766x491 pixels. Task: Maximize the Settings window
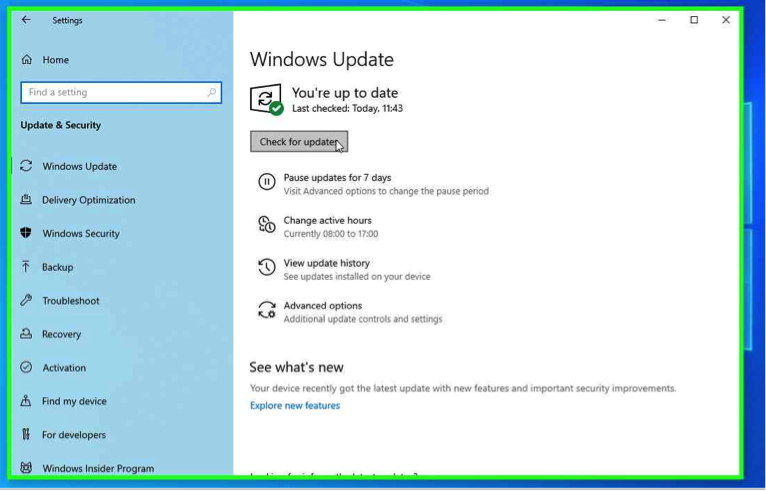point(694,20)
